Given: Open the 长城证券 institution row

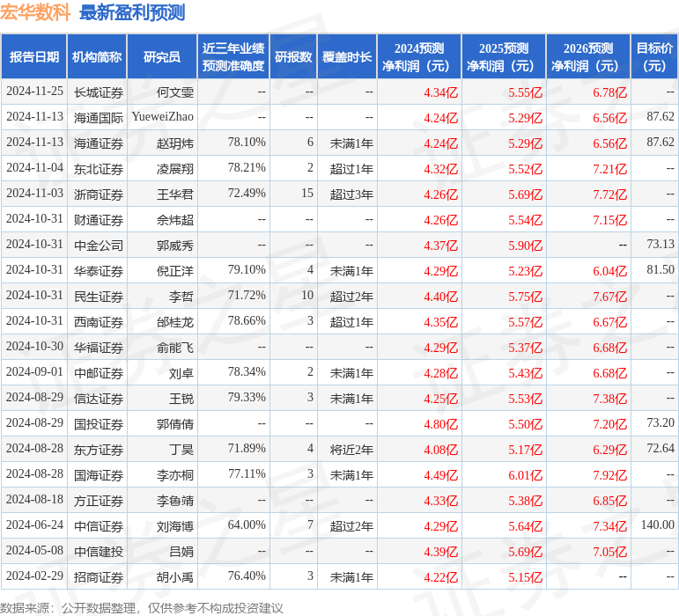Looking at the screenshot, I should click(x=98, y=92).
